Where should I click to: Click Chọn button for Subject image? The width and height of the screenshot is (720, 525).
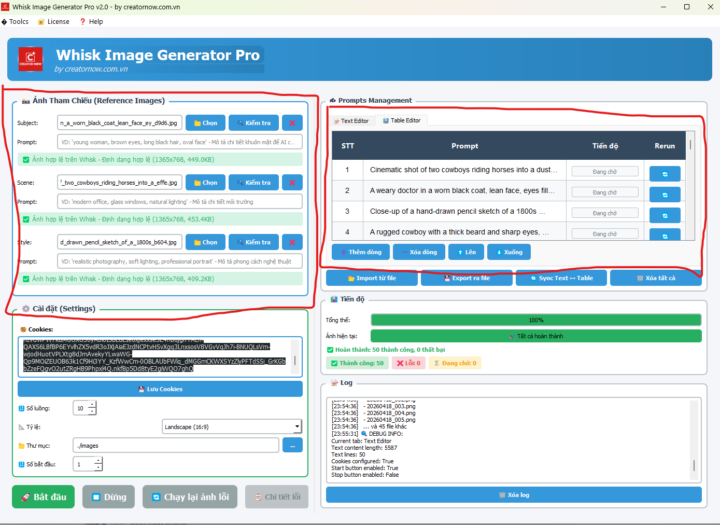pos(205,123)
